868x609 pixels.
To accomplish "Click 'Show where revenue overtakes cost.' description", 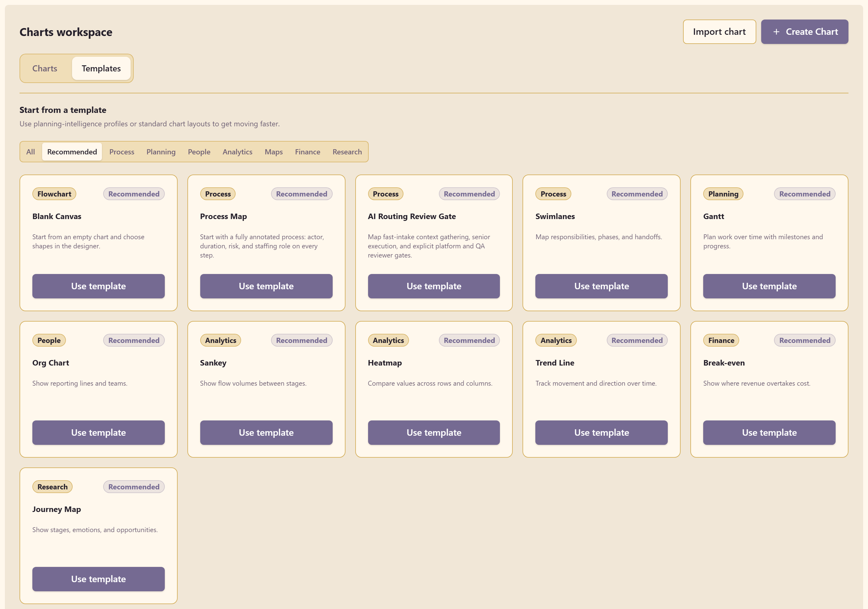I will [757, 383].
